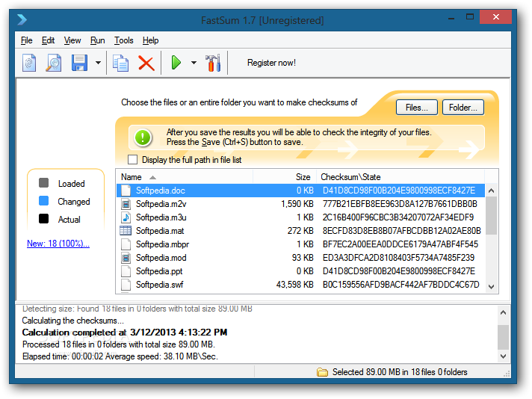Enable Display the full path in file list
This screenshot has width=532, height=399.
coord(133,159)
